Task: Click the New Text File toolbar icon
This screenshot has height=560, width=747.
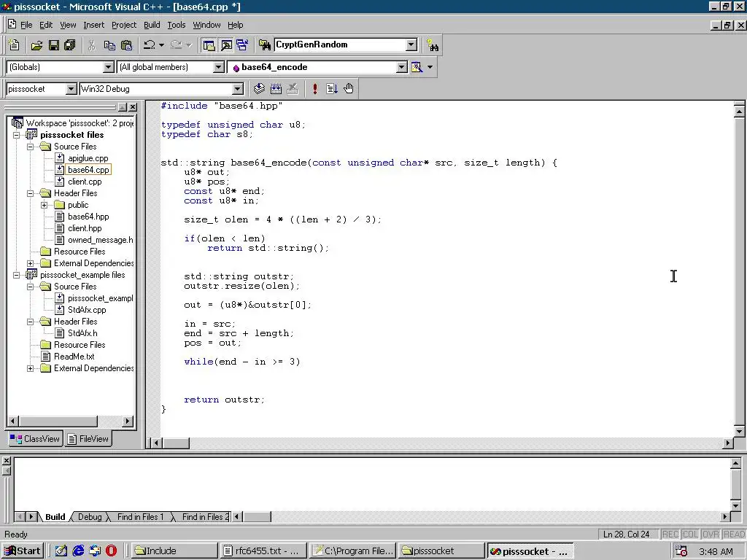Action: [x=15, y=45]
